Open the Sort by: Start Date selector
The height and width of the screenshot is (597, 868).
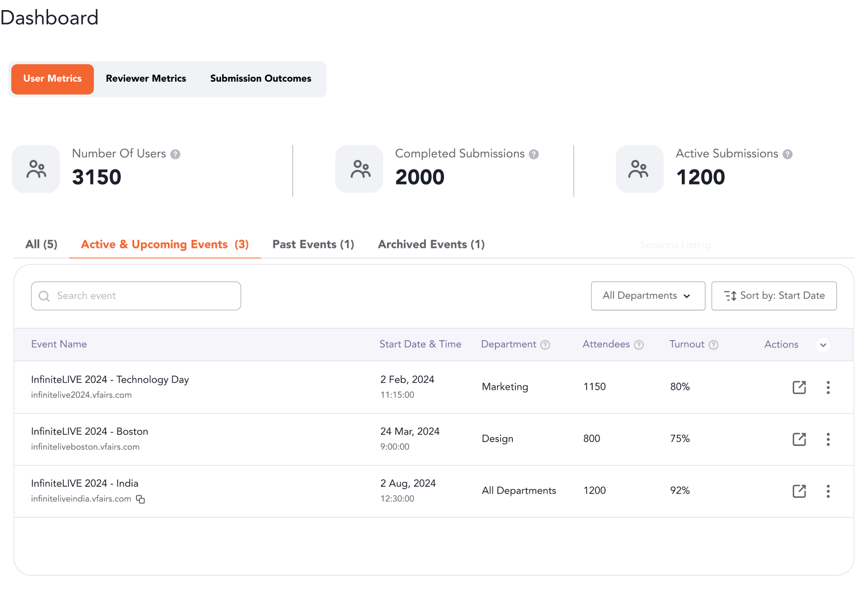point(773,295)
